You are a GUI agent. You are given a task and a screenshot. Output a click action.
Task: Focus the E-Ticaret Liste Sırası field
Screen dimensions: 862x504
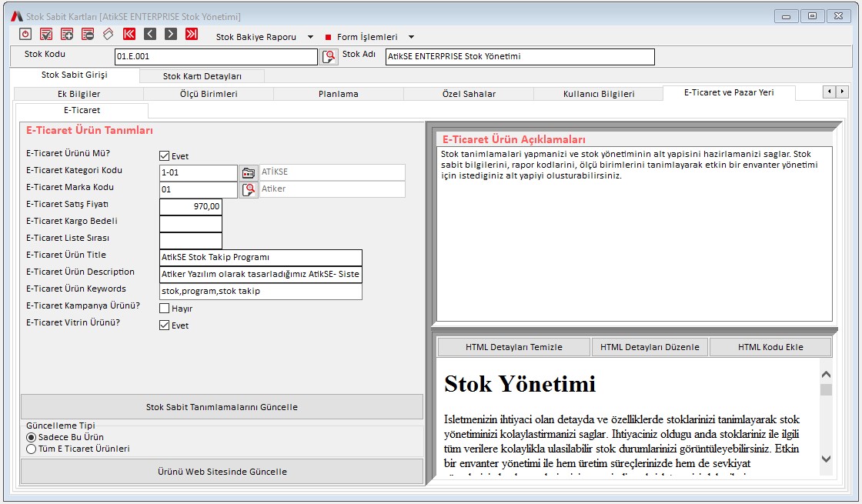(x=191, y=241)
